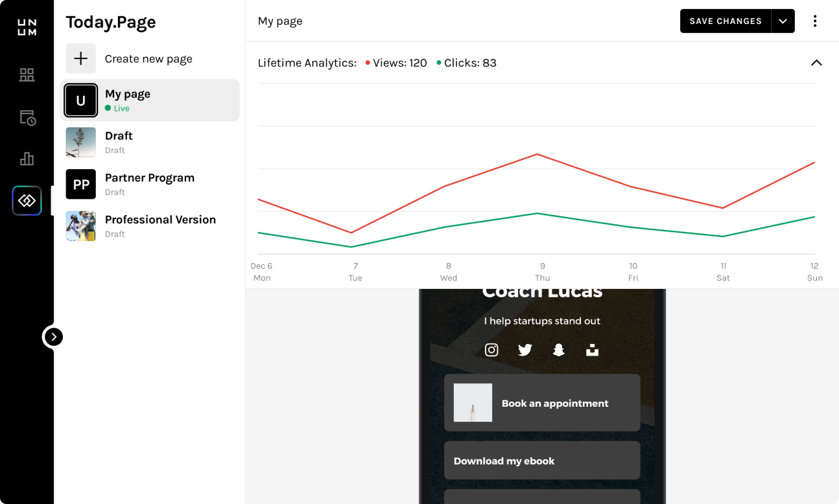Viewport: 839px width, 504px height.
Task: Select the analytics bar chart icon in sidebar
Action: pos(27,159)
